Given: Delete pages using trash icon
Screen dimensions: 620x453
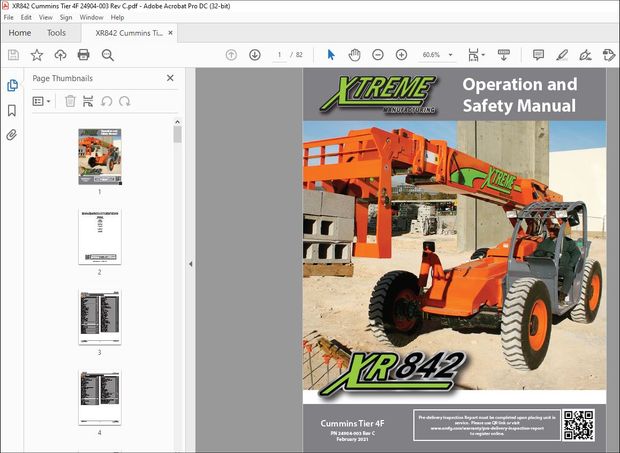Looking at the screenshot, I should 70,101.
